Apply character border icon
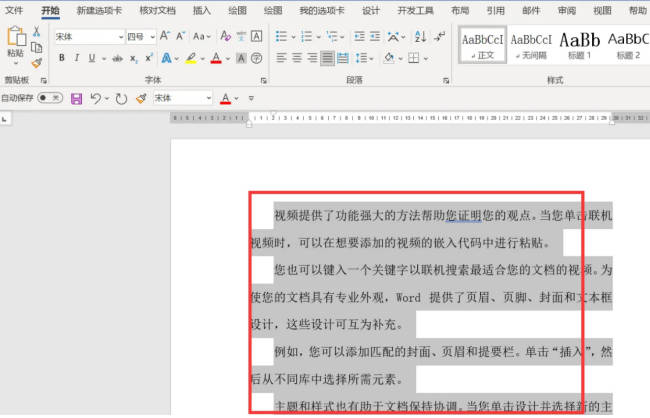 click(x=257, y=36)
